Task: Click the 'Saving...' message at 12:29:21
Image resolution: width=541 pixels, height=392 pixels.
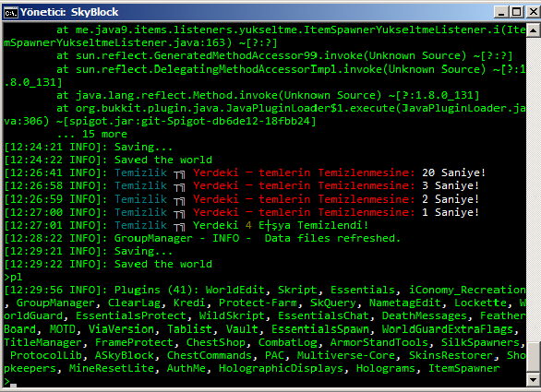Action: 143,251
